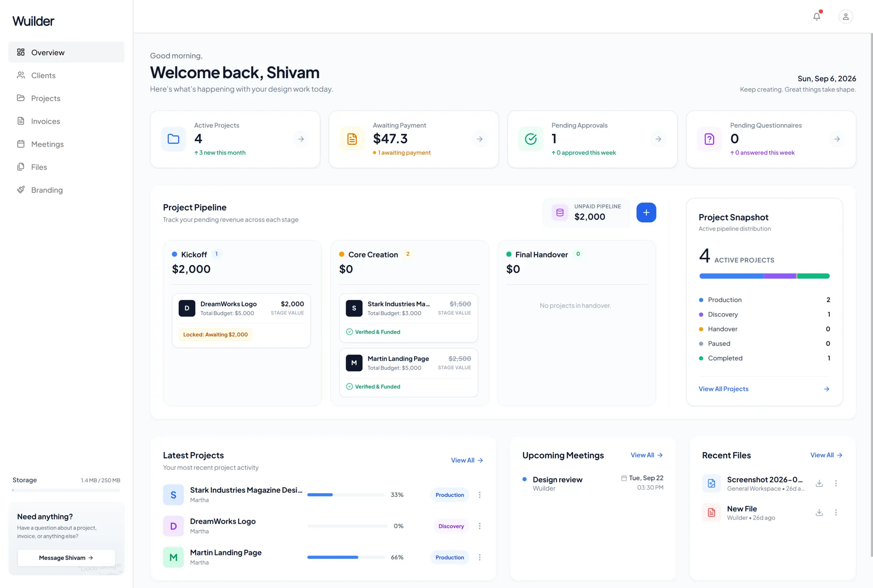The image size is (873, 588).
Task: Open Projects in the sidebar
Action: click(66, 98)
